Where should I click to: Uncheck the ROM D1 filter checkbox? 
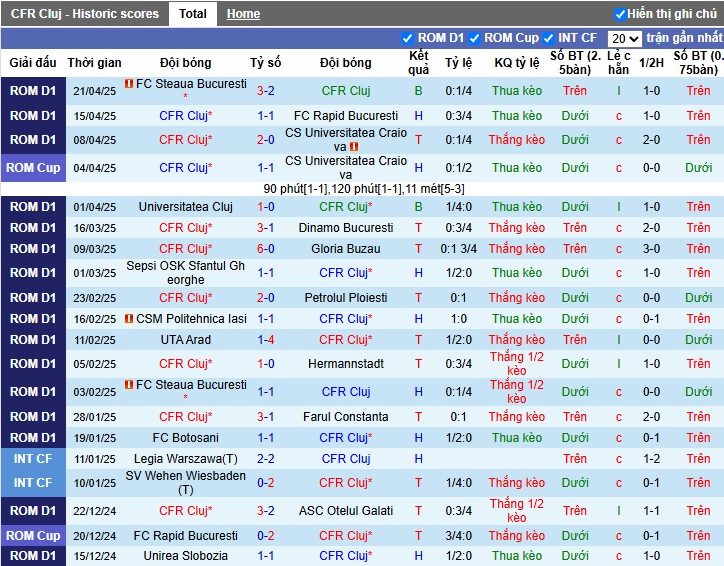tap(407, 38)
